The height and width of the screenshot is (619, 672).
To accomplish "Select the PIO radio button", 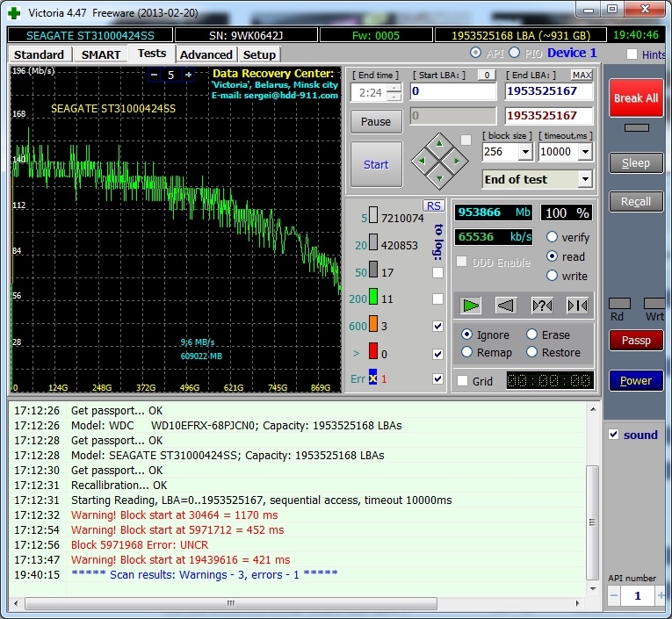I will (514, 53).
